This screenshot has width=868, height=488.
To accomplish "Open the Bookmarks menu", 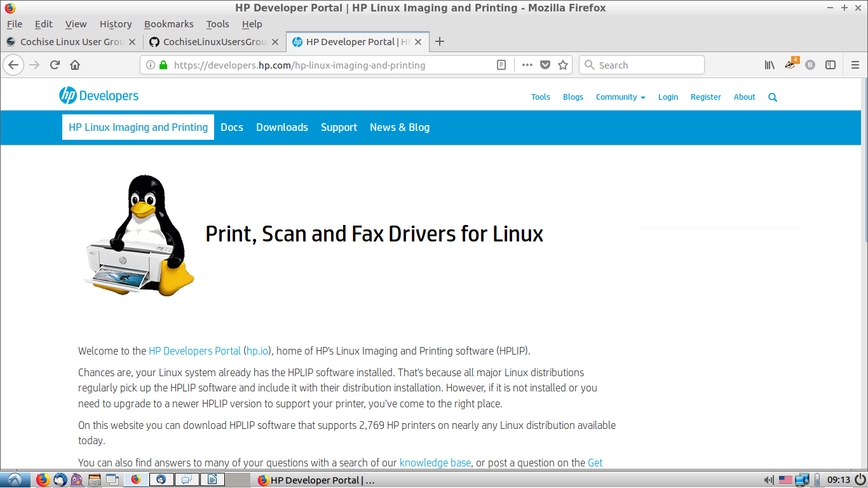I will 168,24.
